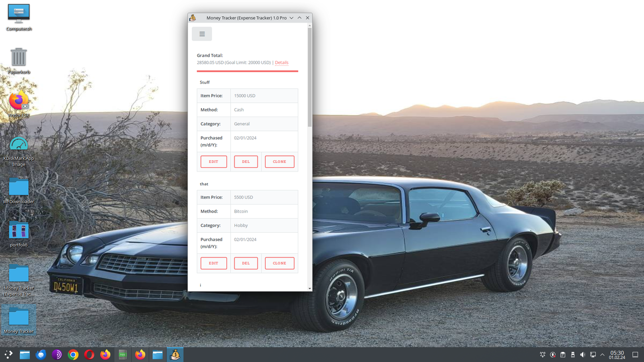Switch to Money Tracker task in taskbar
644x362 pixels.
175,354
